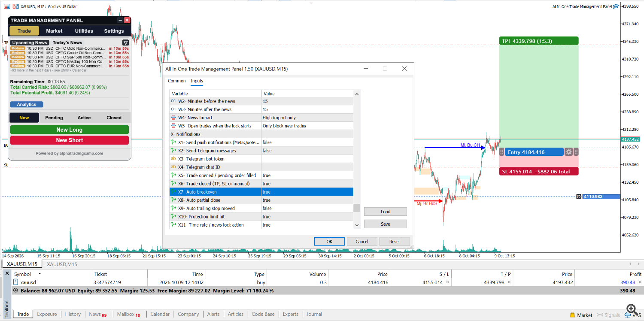Close the Toolbox panel with its x icon

coord(6,273)
